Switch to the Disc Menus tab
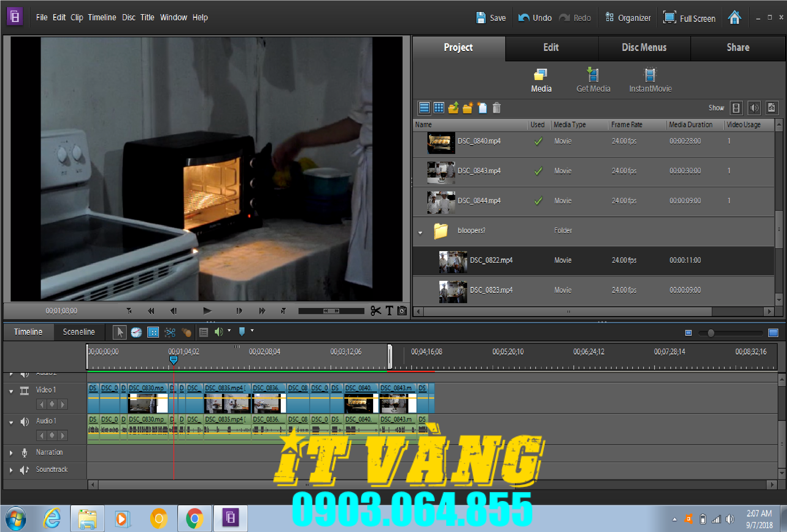Screen dimensions: 787x532 pos(644,48)
